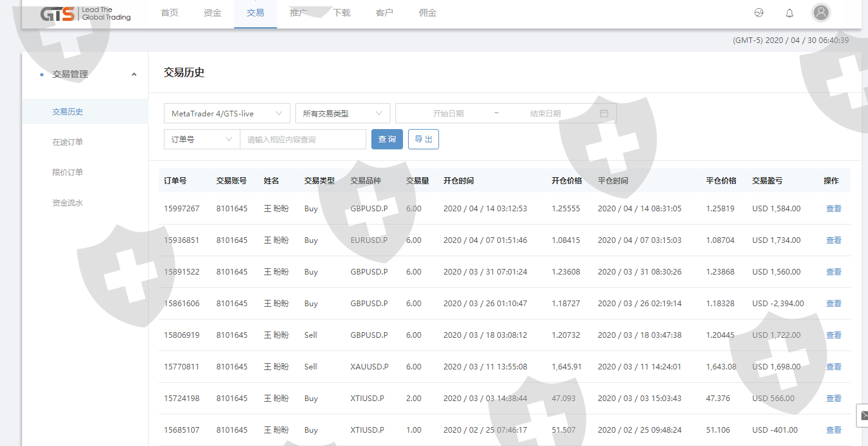Open the 订单号 search field selector
The height and width of the screenshot is (446, 868).
click(201, 139)
